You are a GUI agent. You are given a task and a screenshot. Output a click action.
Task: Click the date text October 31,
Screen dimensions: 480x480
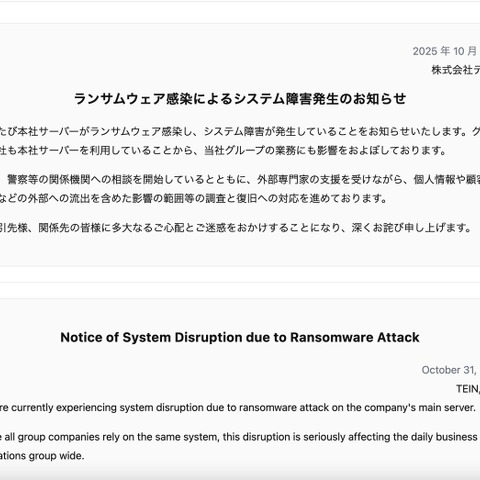pyautogui.click(x=450, y=370)
